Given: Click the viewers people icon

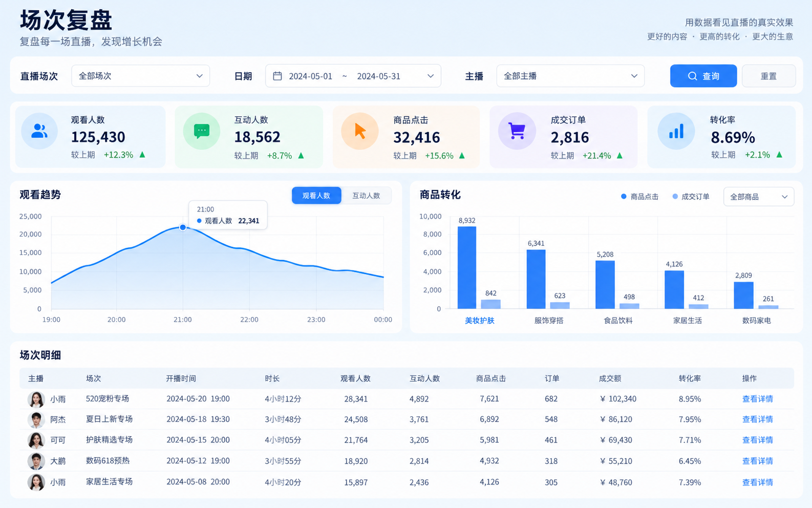Looking at the screenshot, I should (39, 131).
